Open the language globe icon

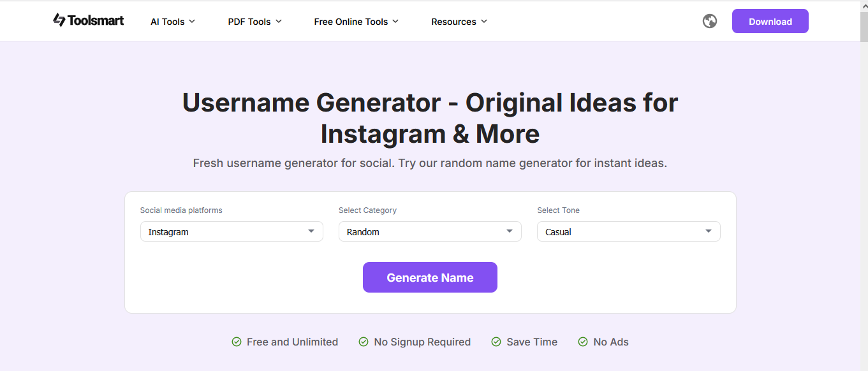(x=710, y=21)
